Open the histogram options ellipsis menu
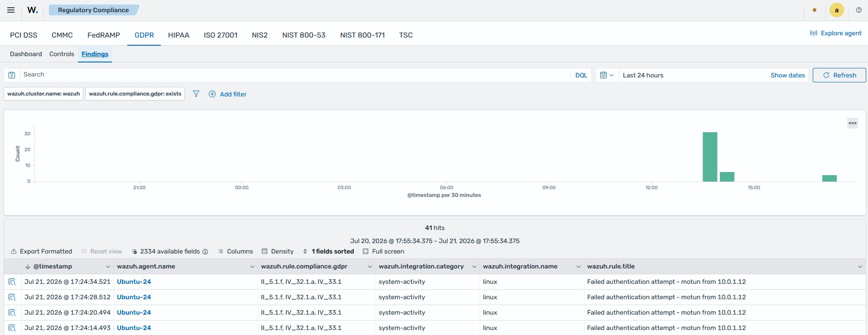 pos(853,123)
